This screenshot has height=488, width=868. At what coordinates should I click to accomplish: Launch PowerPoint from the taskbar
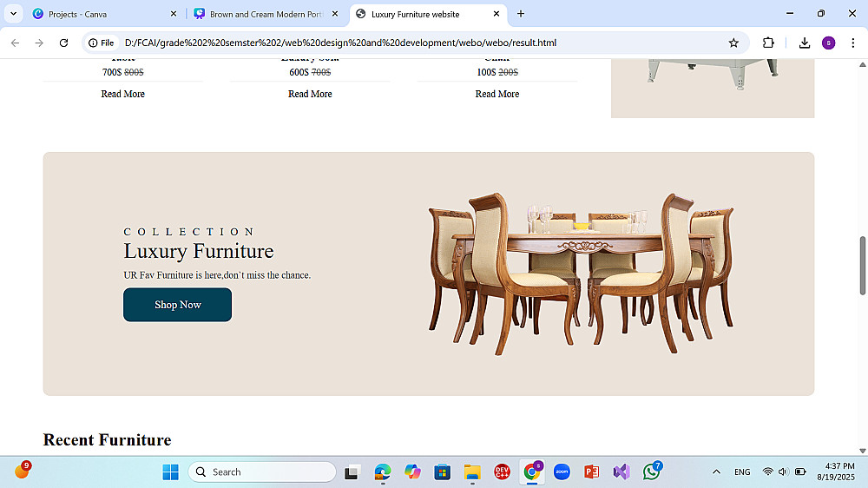coord(591,472)
